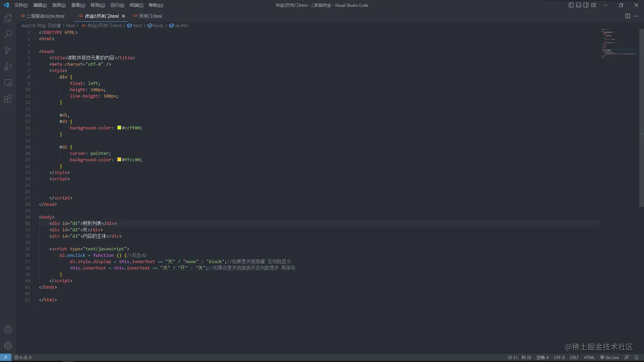Close the 作业2开关门.html tab
The image size is (644, 362).
click(124, 16)
